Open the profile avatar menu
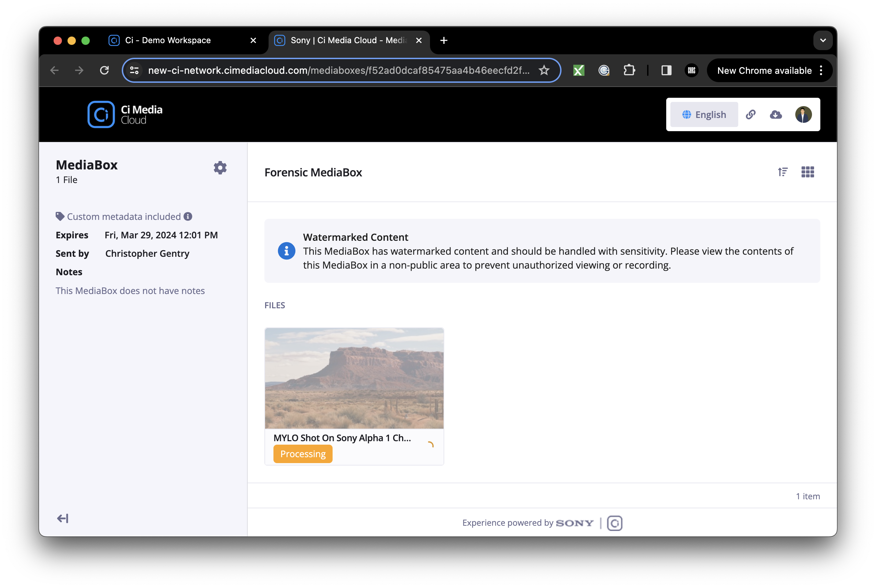The height and width of the screenshot is (588, 876). 803,114
